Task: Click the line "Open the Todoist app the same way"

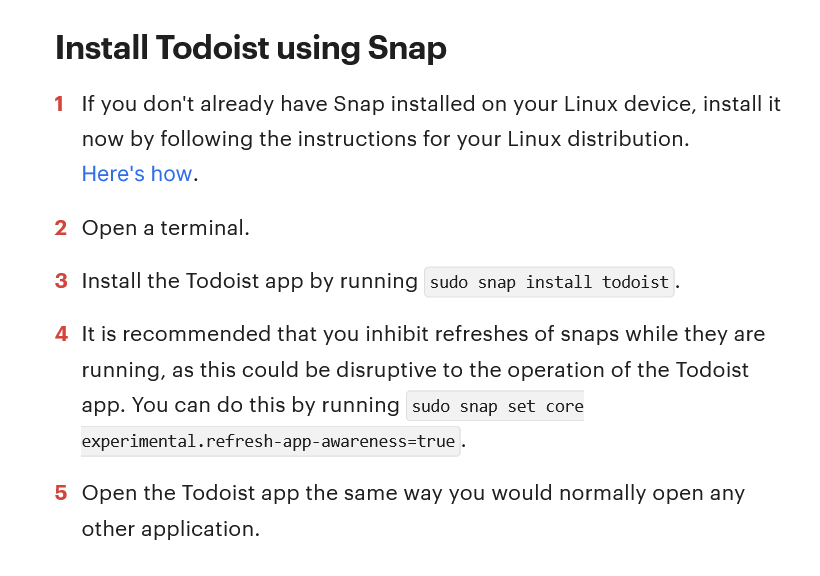Action: [413, 493]
